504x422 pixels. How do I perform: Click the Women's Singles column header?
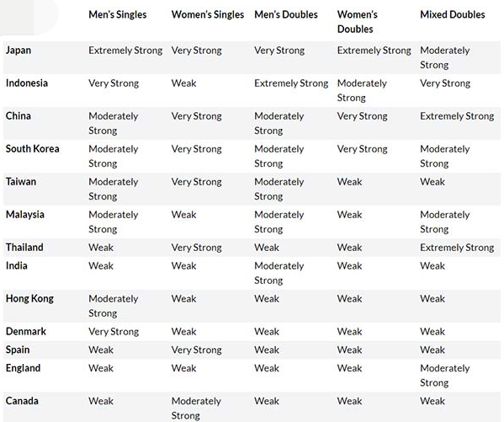click(208, 15)
